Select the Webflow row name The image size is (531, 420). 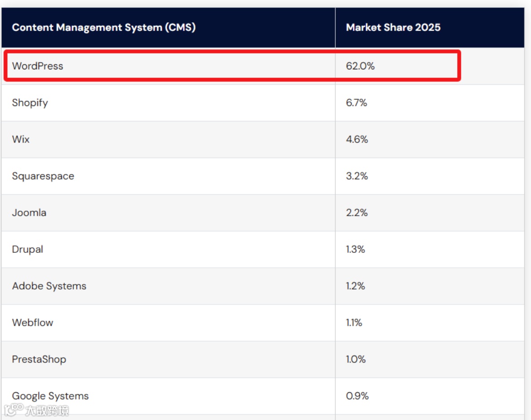[x=33, y=323]
